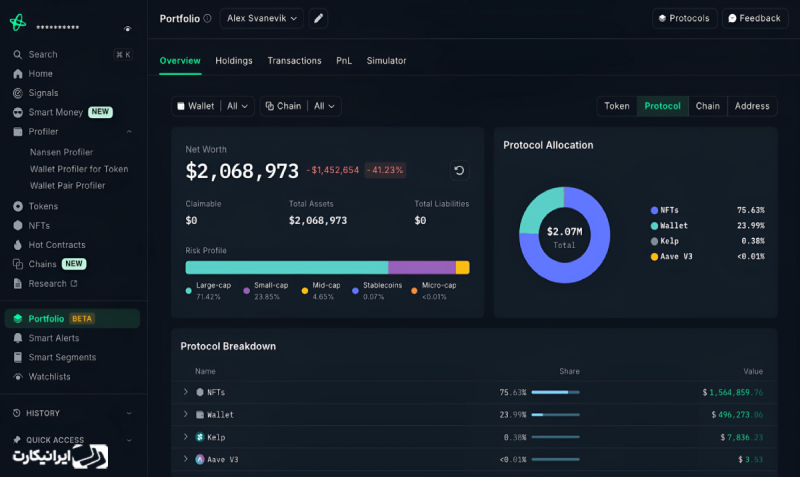The width and height of the screenshot is (800, 477).
Task: Open Wallet Pair Profiler
Action: (x=67, y=186)
